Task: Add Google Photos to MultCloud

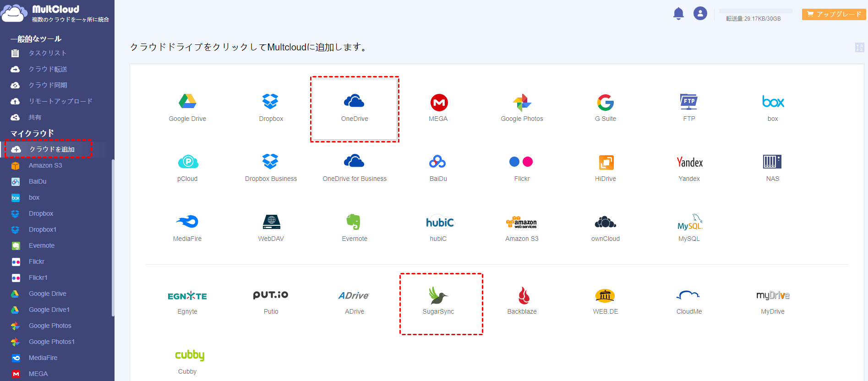Action: (x=522, y=108)
